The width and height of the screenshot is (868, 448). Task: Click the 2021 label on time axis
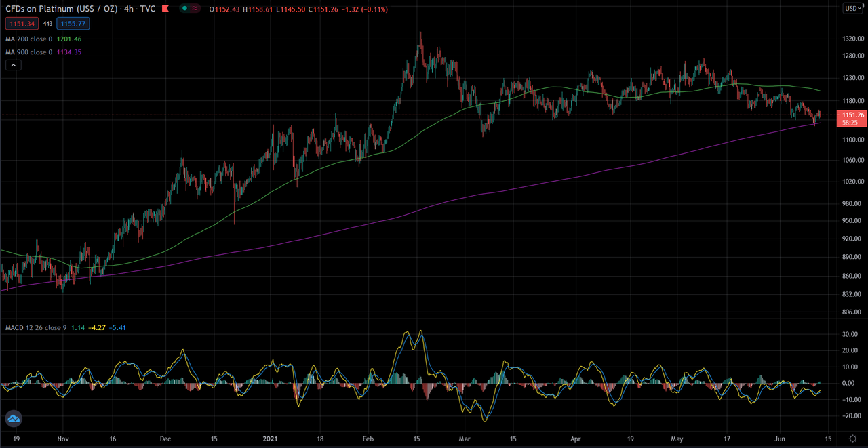(269, 439)
